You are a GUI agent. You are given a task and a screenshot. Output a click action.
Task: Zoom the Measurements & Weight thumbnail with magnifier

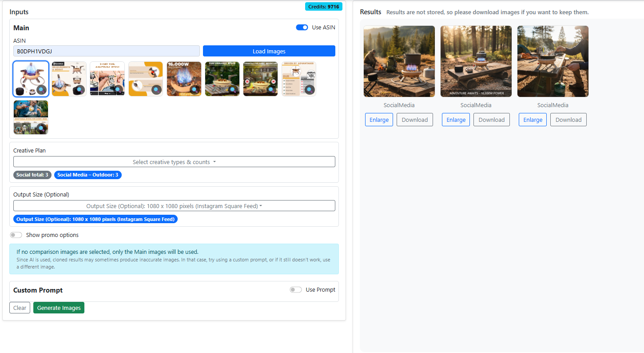(x=79, y=89)
